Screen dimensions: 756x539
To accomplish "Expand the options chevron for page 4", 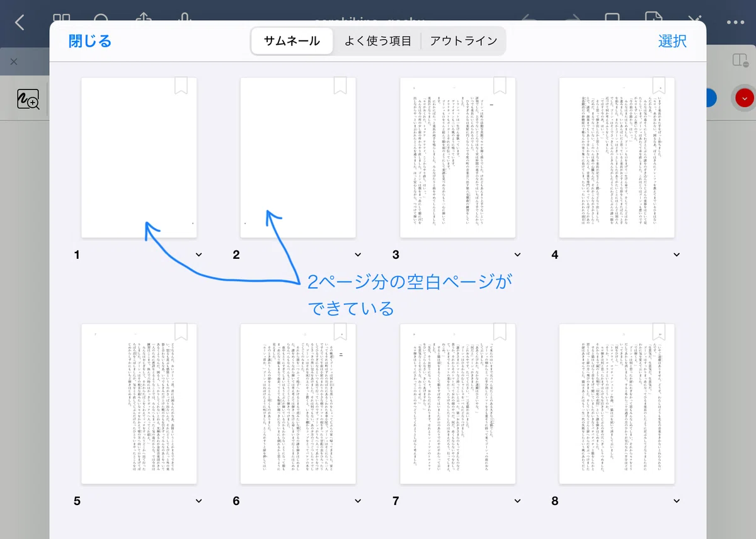I will point(677,255).
